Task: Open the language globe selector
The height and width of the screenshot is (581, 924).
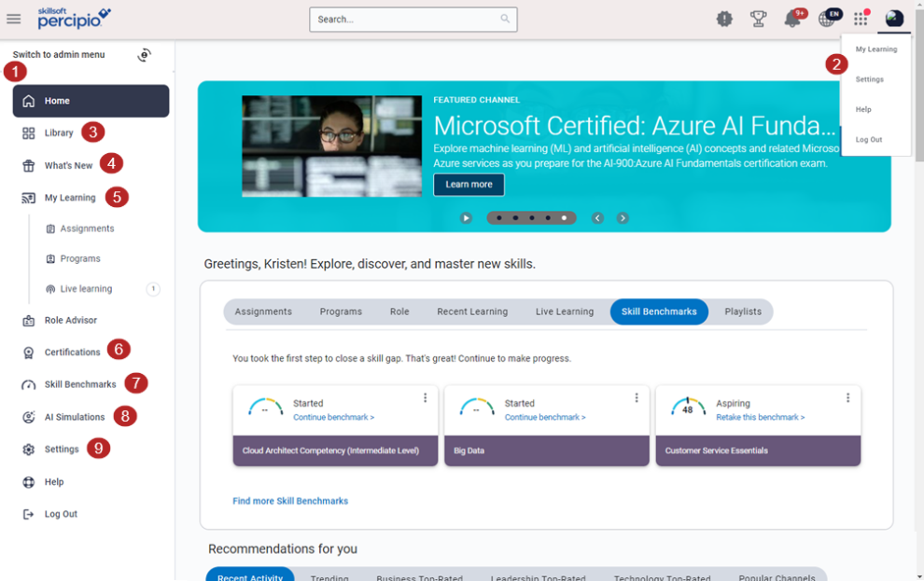Action: 827,19
